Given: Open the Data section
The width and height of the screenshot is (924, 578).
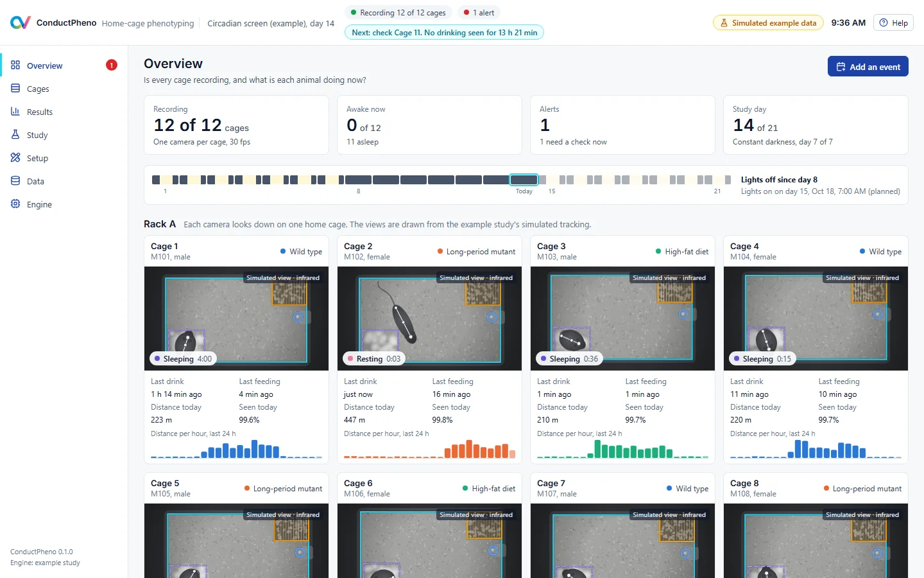Looking at the screenshot, I should coord(64,181).
